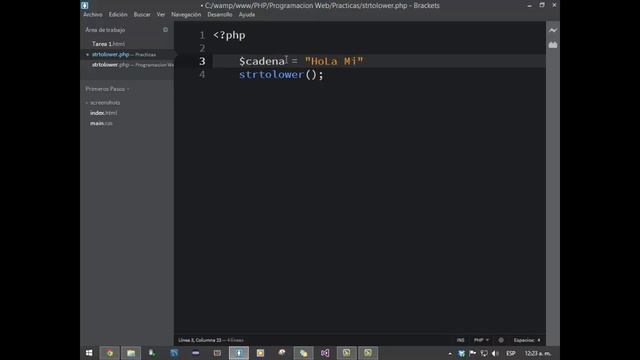
Task: Expand the screenshots folder
Action: pos(105,102)
